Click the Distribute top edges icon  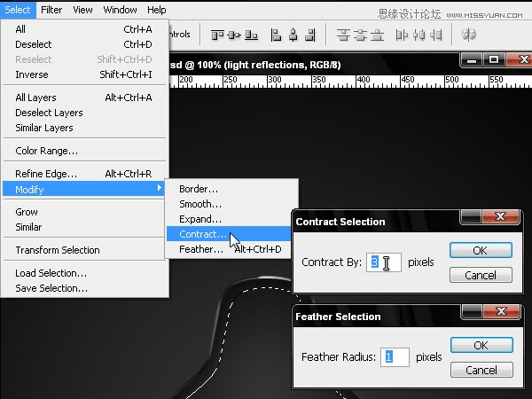click(x=343, y=35)
